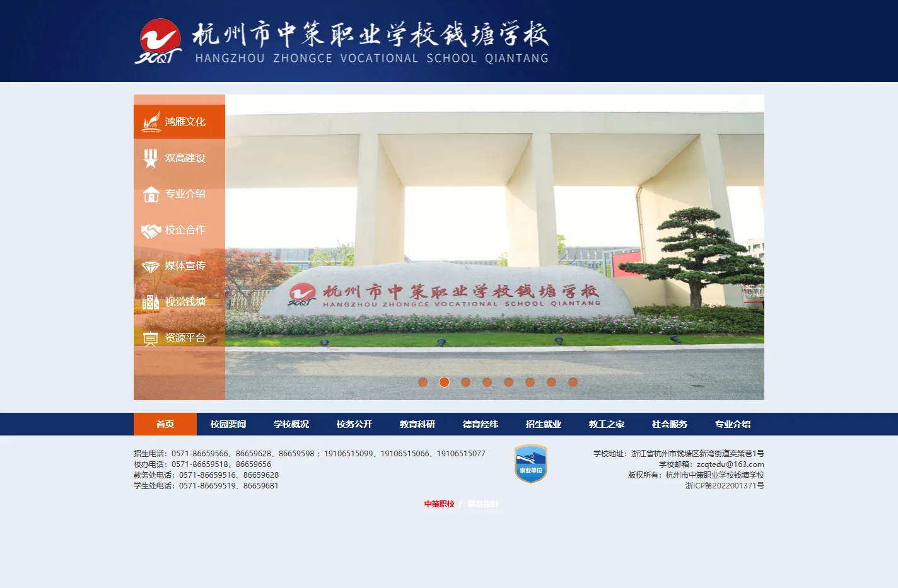Image resolution: width=898 pixels, height=588 pixels.
Task: Show the fifth carousel slide dot
Action: pos(509,382)
